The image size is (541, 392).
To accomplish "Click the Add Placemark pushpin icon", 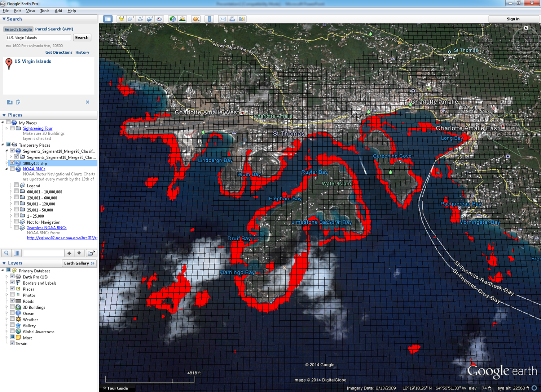I will click(122, 19).
